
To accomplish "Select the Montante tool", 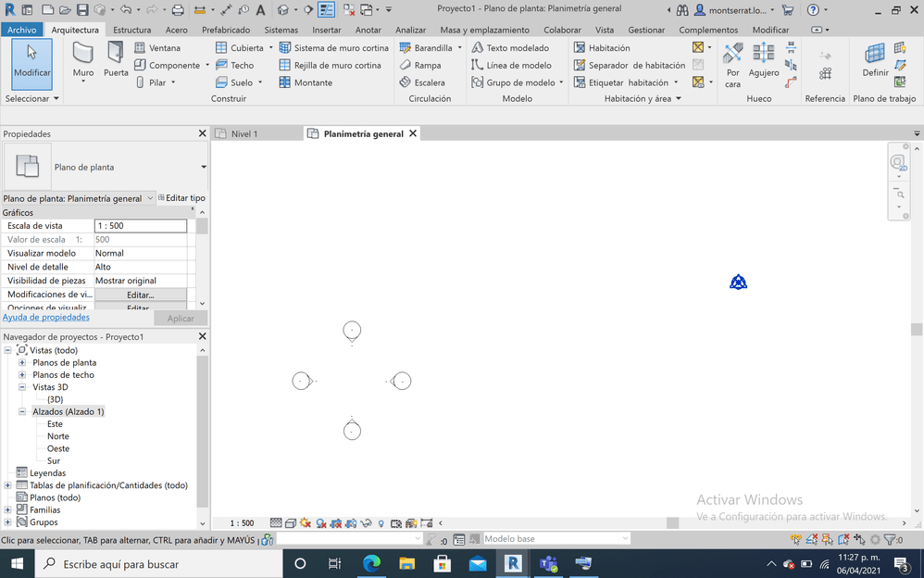I will [x=306, y=82].
